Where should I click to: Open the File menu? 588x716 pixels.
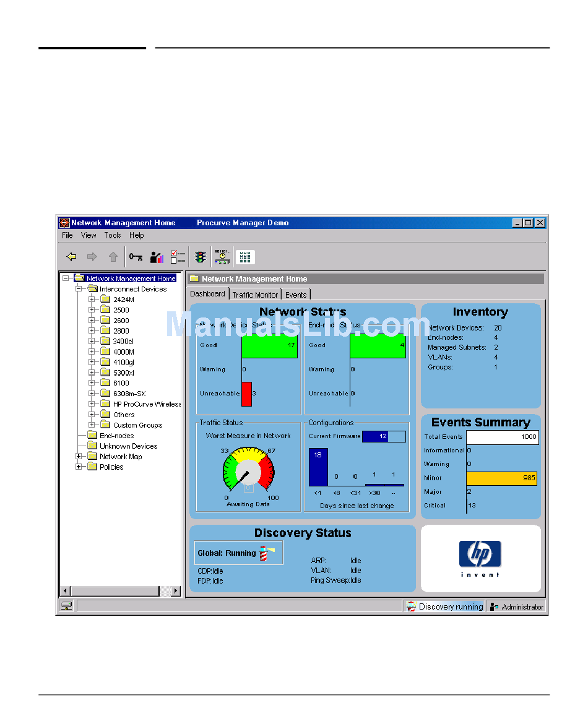click(67, 236)
